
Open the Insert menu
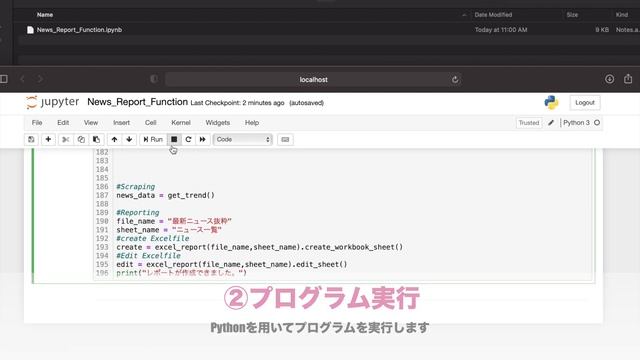pyautogui.click(x=121, y=123)
